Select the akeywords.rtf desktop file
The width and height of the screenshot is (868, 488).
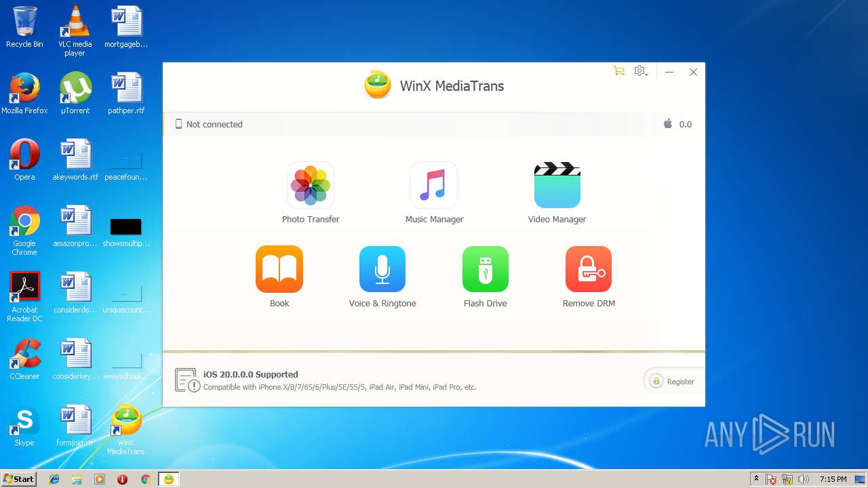(x=75, y=160)
